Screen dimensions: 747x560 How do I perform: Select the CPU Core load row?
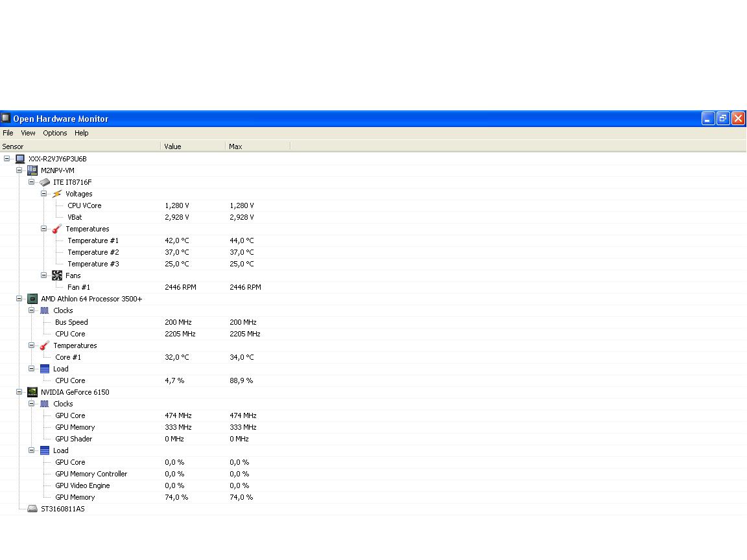(x=373, y=380)
